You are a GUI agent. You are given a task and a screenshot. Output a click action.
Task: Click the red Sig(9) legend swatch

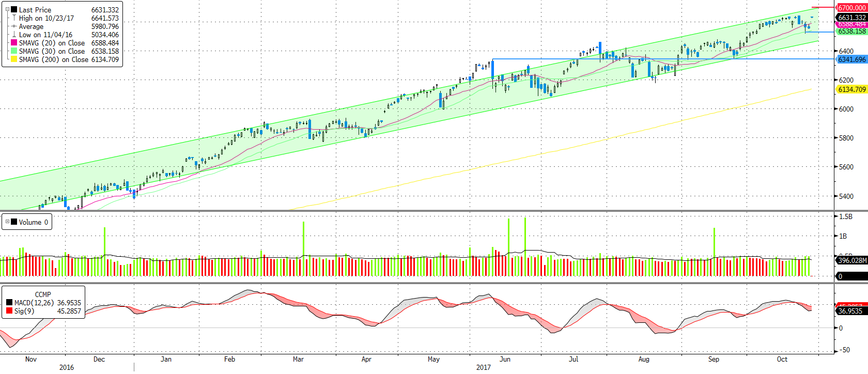(9, 311)
